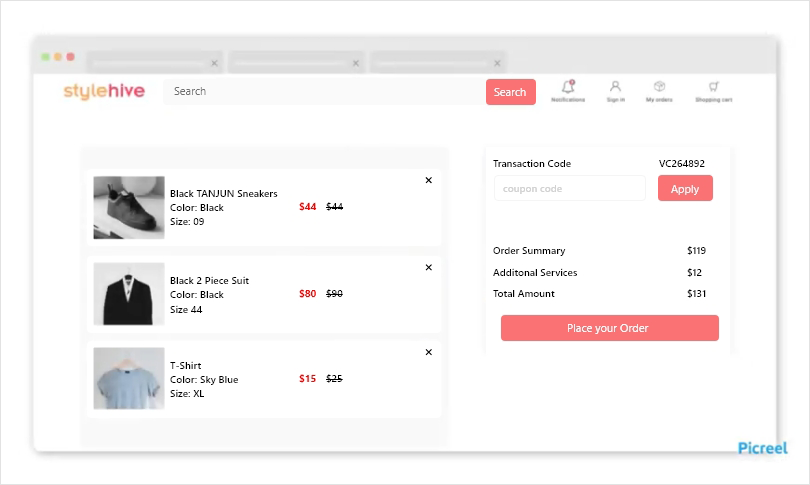Remove Black TANJUN Sneakers from cart

tap(428, 180)
